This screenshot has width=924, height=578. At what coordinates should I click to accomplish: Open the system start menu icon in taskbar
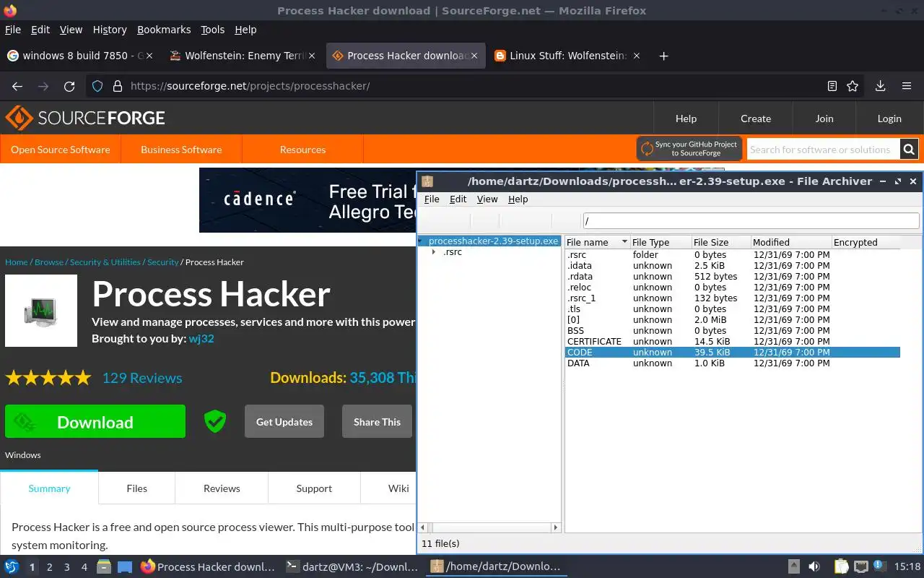12,567
